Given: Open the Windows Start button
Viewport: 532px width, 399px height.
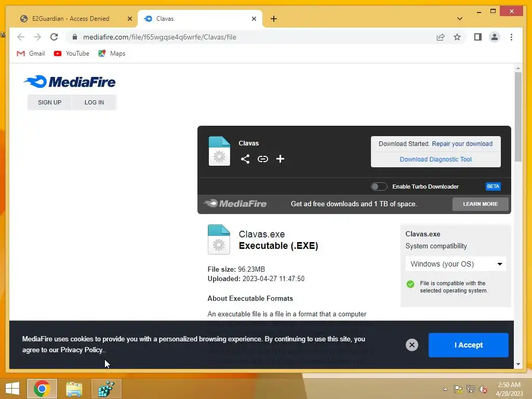Looking at the screenshot, I should (12, 389).
